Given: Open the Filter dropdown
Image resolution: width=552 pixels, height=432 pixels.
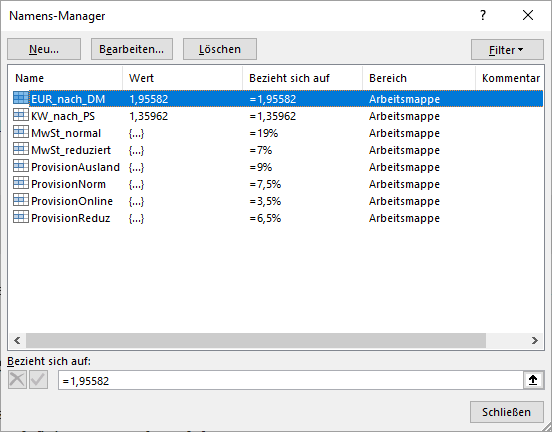Looking at the screenshot, I should (507, 50).
